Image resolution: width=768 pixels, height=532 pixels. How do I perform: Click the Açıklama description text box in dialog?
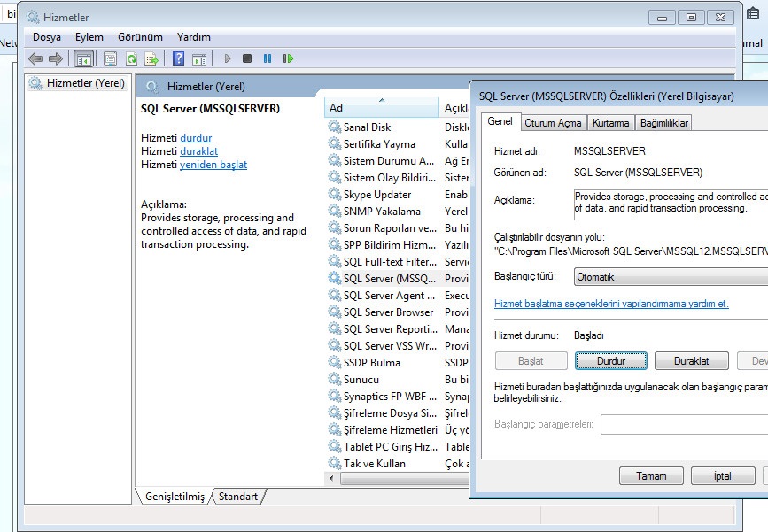pyautogui.click(x=671, y=204)
